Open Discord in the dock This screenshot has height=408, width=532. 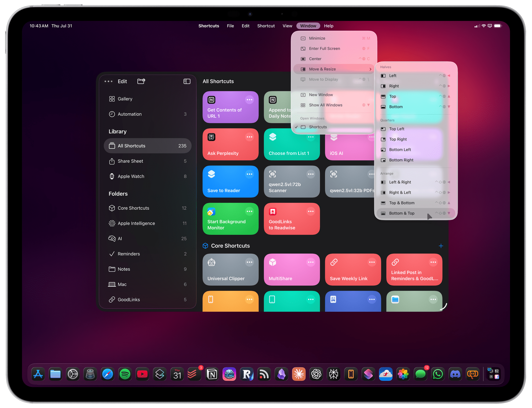coord(455,374)
